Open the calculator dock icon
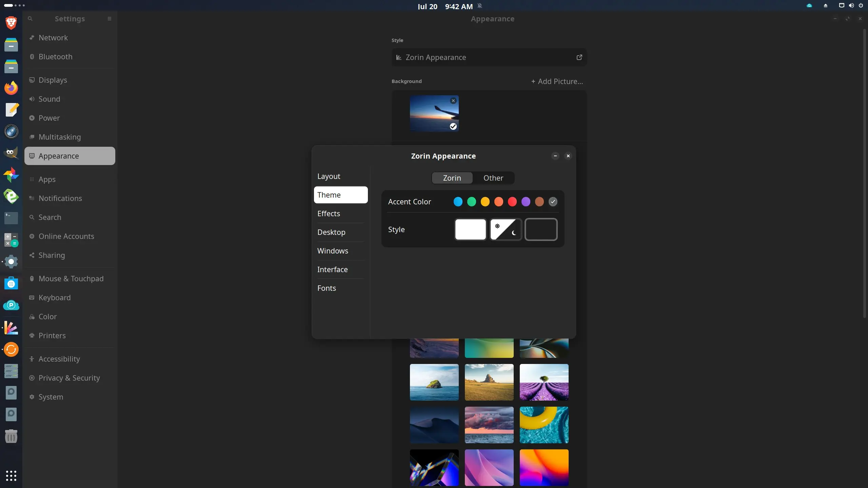Viewport: 868px width, 488px height. point(11,240)
